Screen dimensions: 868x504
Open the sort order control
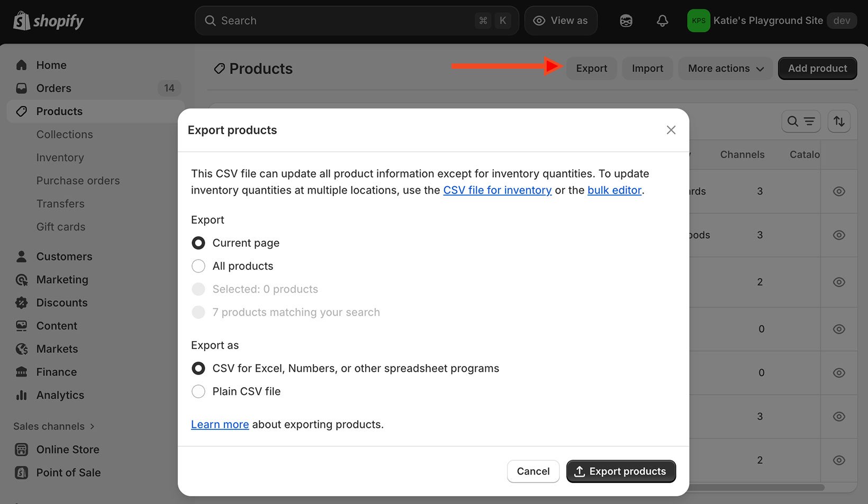pyautogui.click(x=839, y=121)
